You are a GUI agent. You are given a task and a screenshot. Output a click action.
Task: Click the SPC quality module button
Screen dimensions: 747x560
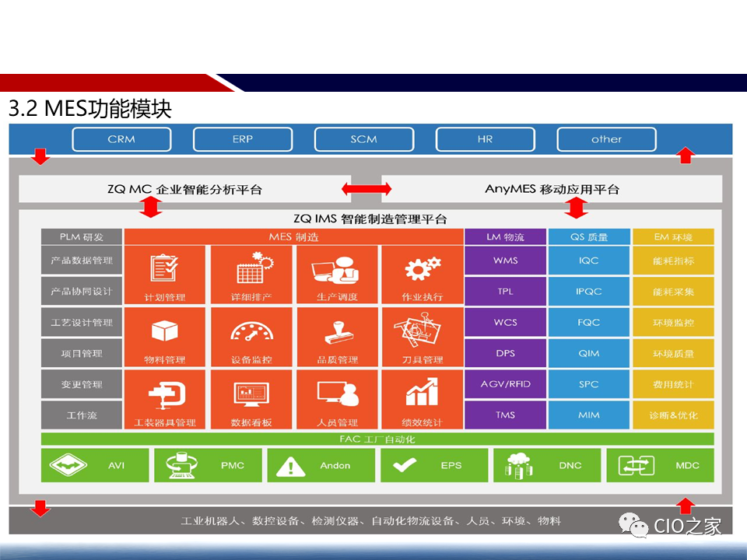coord(588,383)
